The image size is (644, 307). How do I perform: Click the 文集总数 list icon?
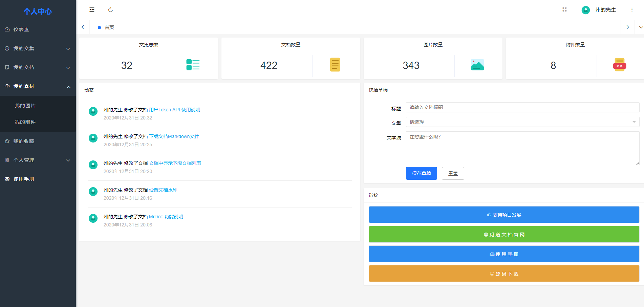[193, 65]
